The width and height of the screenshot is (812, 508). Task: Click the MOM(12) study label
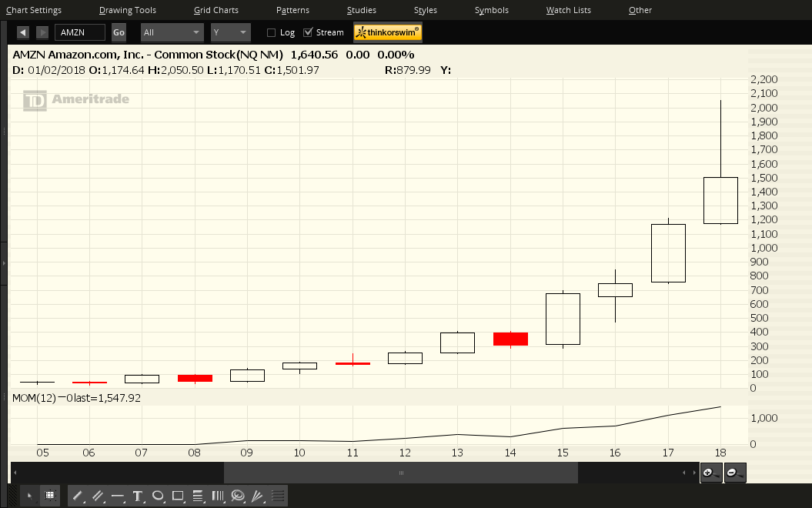tap(34, 398)
